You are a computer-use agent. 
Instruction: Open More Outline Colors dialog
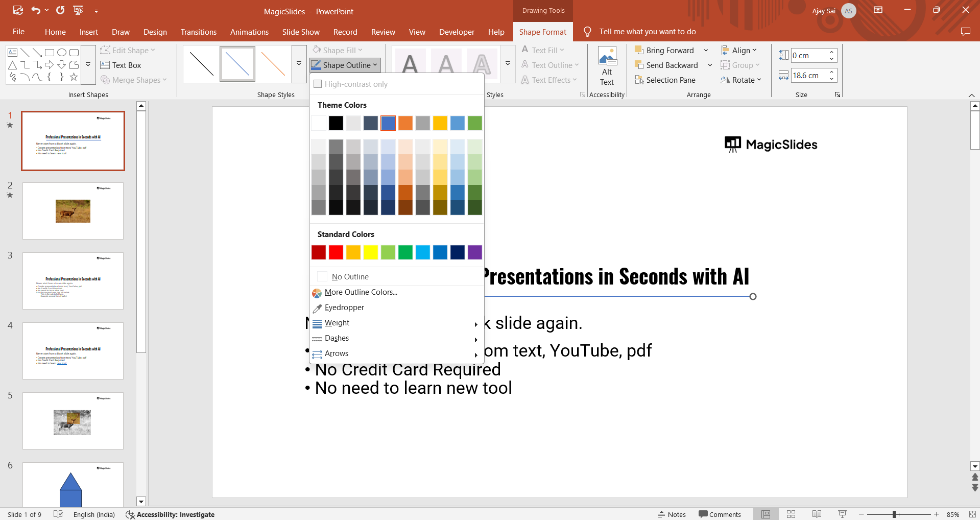click(361, 292)
